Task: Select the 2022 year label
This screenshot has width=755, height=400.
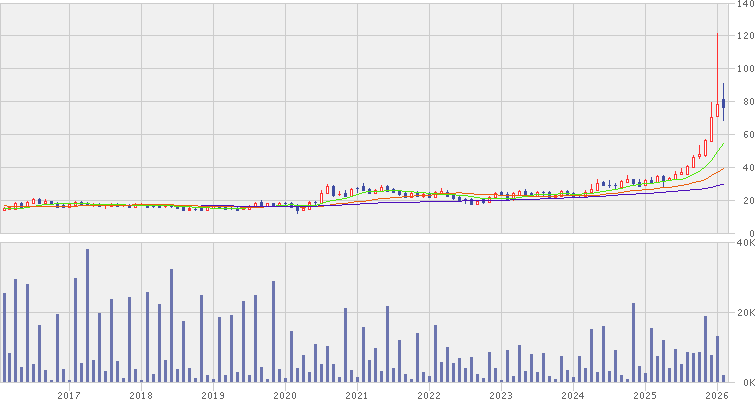Action: click(429, 395)
